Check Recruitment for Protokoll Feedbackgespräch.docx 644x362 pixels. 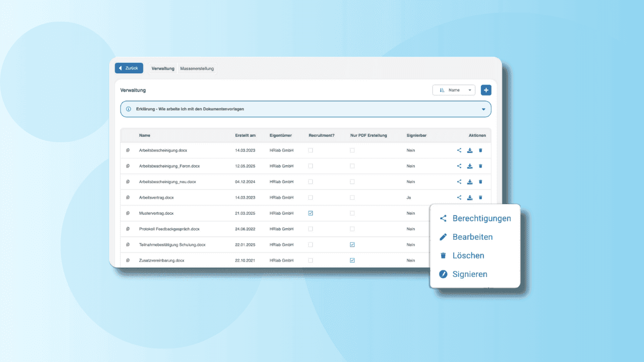(310, 229)
